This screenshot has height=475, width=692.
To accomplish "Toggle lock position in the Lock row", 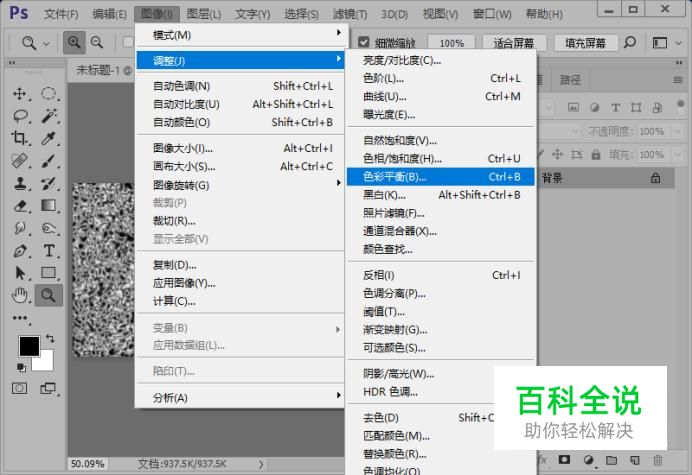I will point(557,154).
